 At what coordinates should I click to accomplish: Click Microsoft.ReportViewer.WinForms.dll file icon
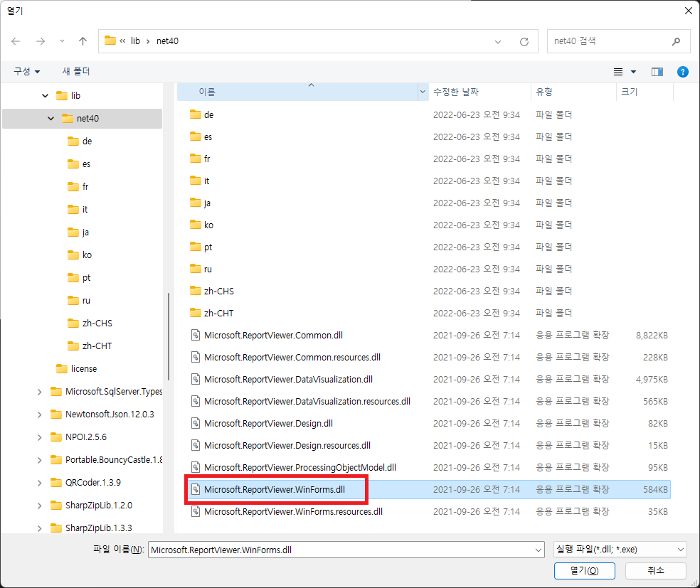[195, 489]
